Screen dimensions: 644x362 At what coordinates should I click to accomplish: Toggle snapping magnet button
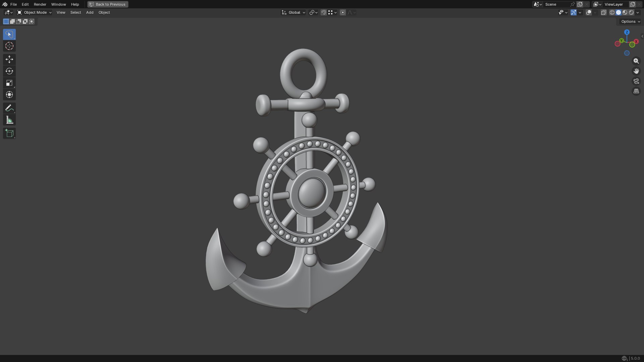[x=323, y=12]
